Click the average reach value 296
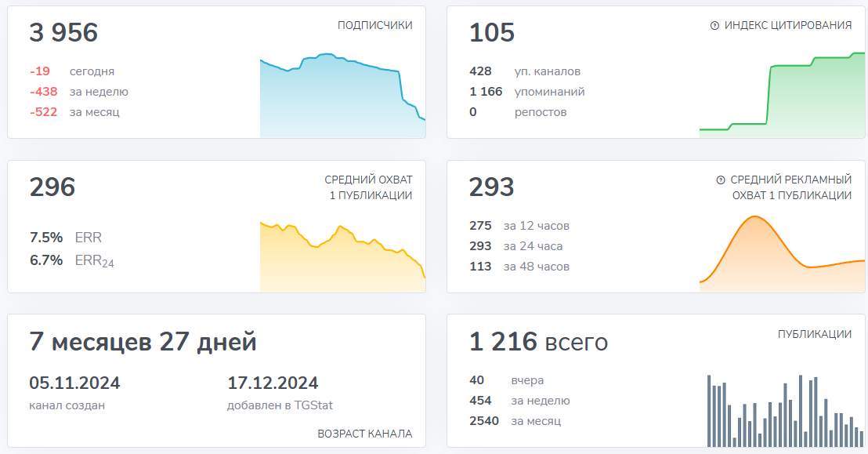Screen dimensions: 868x454 tap(52, 187)
